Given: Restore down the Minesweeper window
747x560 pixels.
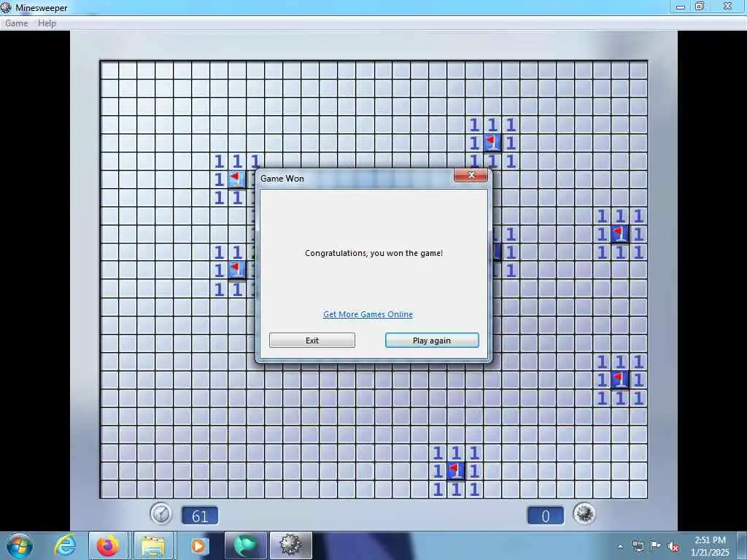Looking at the screenshot, I should click(x=700, y=6).
